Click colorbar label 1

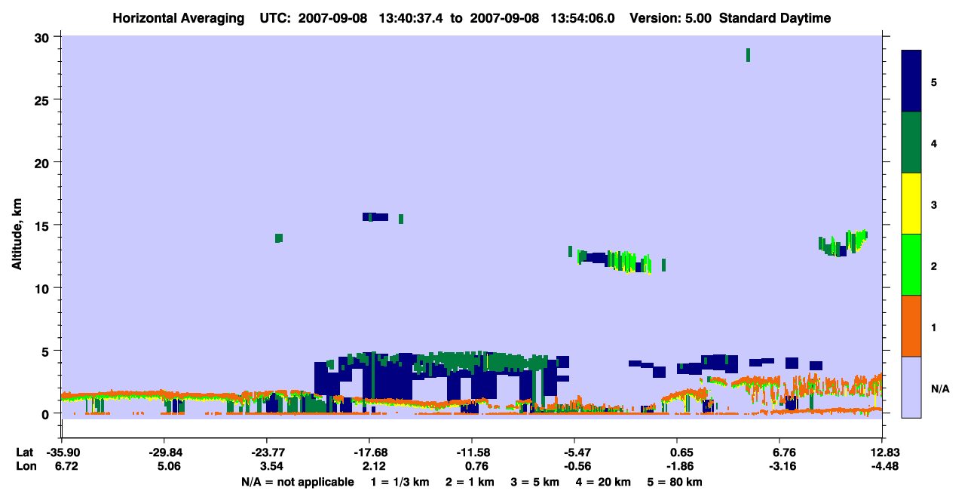coord(934,327)
